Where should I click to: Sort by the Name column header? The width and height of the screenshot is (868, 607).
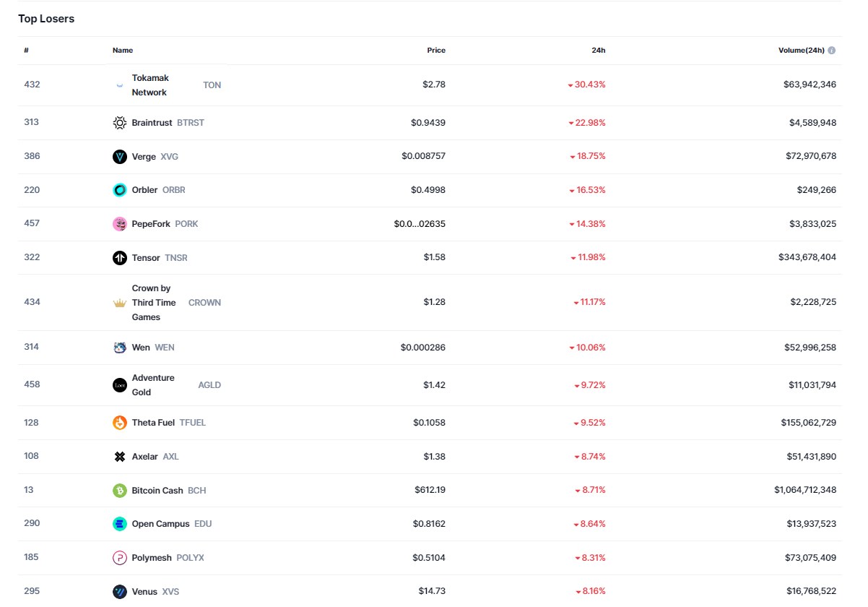pyautogui.click(x=123, y=51)
